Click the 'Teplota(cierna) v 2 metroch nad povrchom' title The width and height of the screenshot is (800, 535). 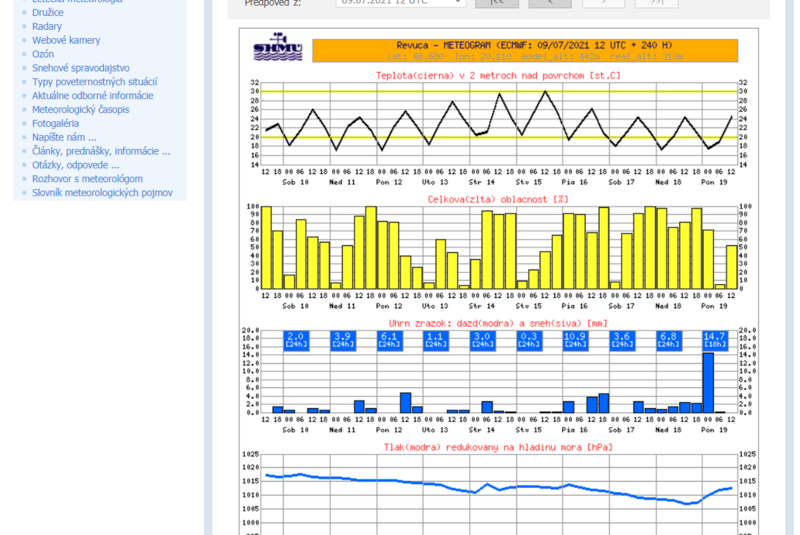point(498,75)
